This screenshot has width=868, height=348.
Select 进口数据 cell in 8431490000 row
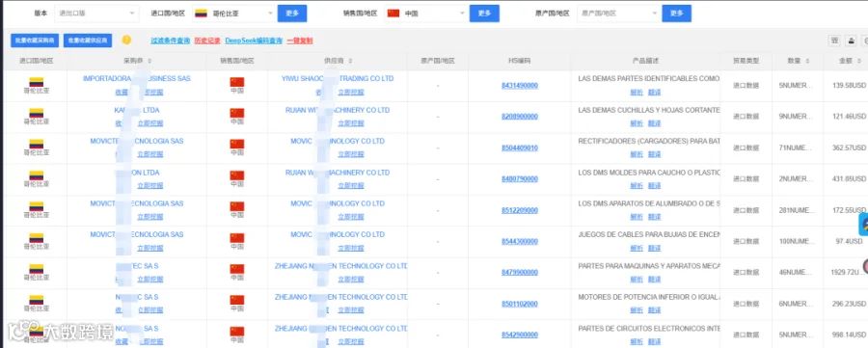click(746, 86)
